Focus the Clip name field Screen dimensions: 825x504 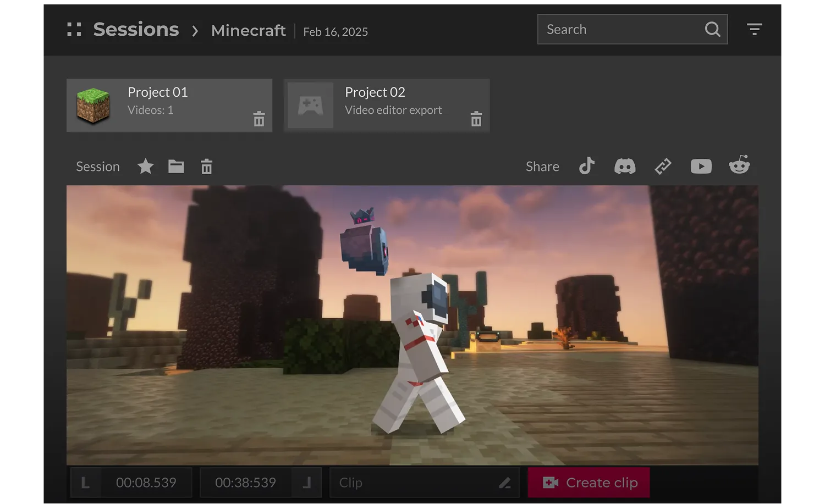point(425,483)
